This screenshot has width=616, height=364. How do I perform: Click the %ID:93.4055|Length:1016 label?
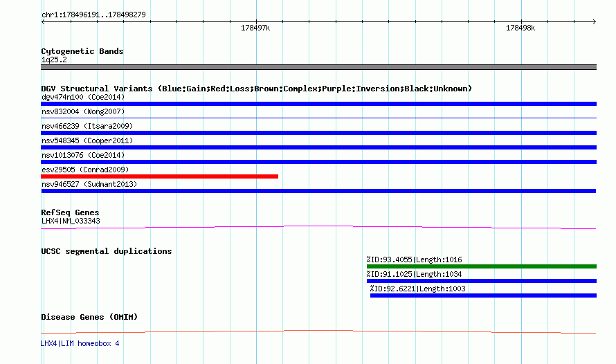click(414, 260)
